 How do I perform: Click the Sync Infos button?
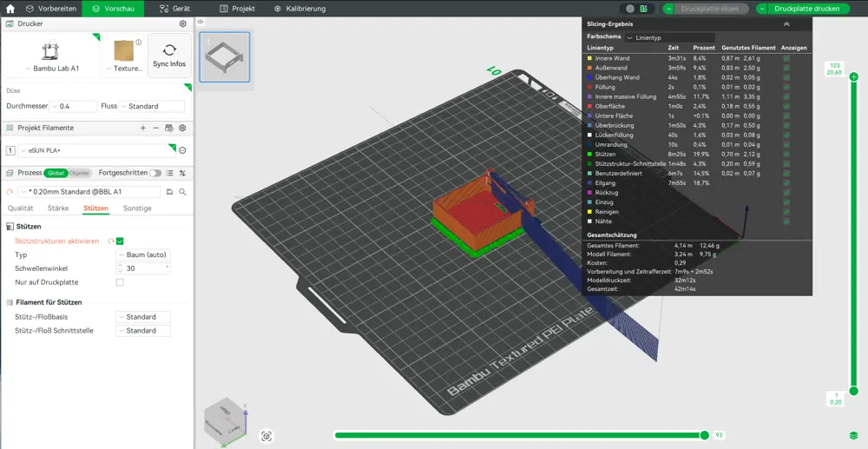(169, 56)
